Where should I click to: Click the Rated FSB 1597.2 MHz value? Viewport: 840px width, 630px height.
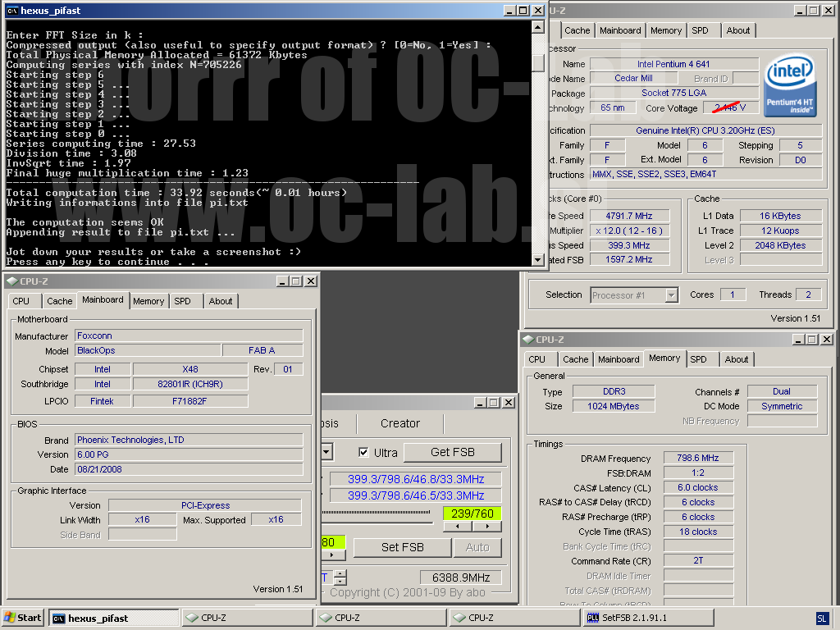(629, 260)
